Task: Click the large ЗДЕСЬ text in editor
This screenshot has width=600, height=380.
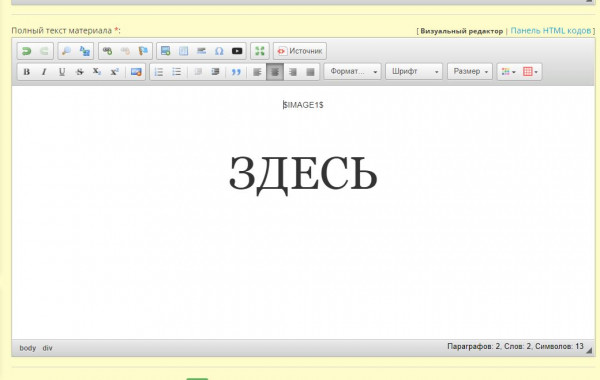Action: 303,175
